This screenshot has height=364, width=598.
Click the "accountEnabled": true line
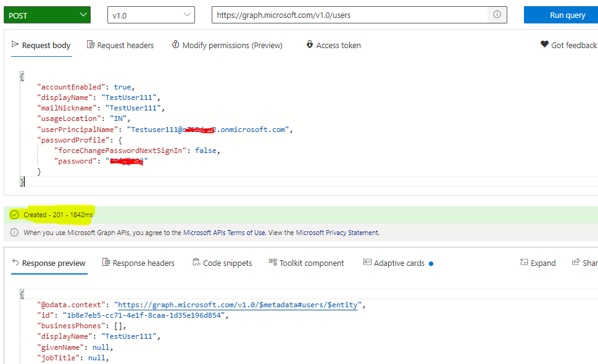pyautogui.click(x=86, y=87)
